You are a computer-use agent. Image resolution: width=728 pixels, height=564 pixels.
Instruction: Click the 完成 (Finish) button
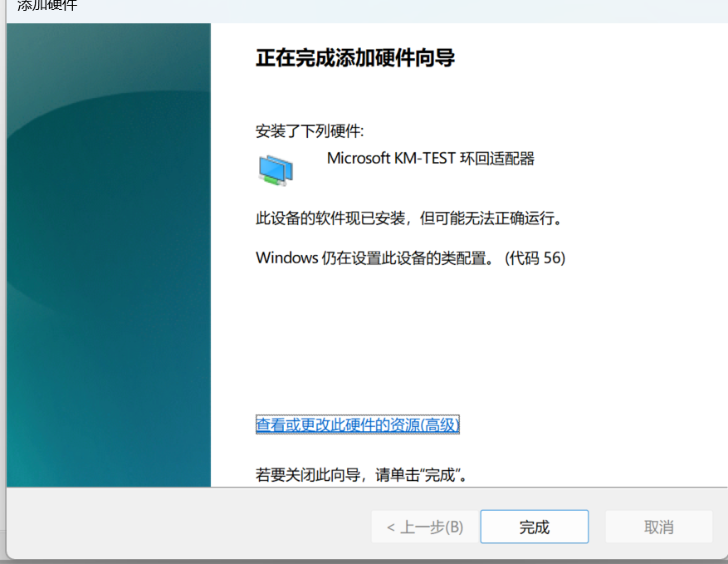(535, 527)
